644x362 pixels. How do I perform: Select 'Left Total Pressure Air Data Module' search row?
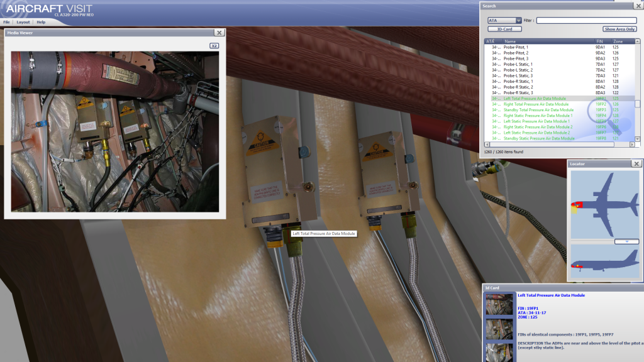560,99
